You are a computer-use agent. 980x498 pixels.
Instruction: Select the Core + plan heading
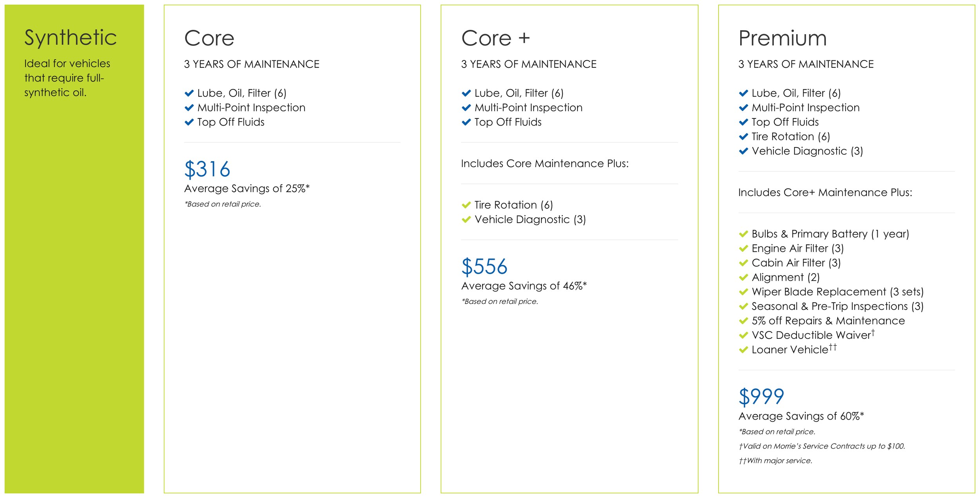click(x=495, y=38)
